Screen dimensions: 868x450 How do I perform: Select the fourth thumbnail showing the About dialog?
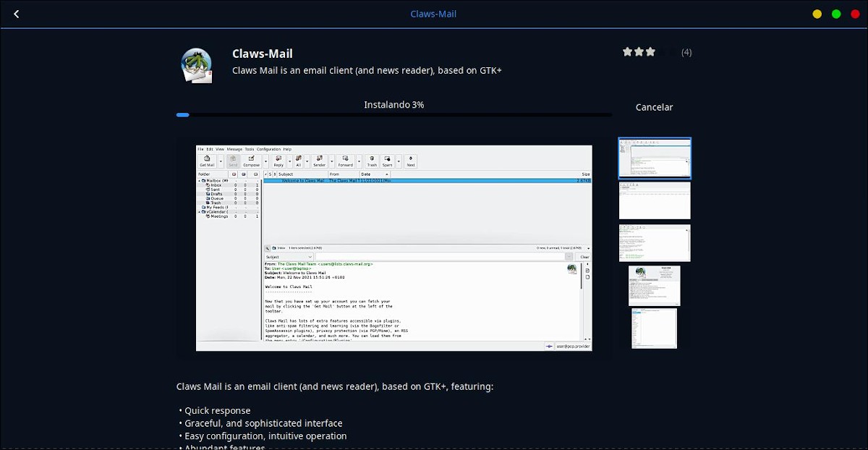(655, 286)
